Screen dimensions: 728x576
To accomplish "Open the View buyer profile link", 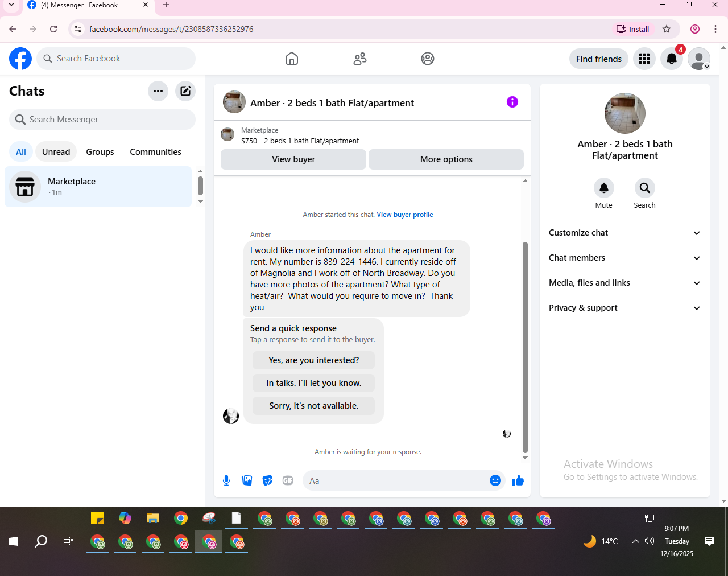I will [x=405, y=215].
